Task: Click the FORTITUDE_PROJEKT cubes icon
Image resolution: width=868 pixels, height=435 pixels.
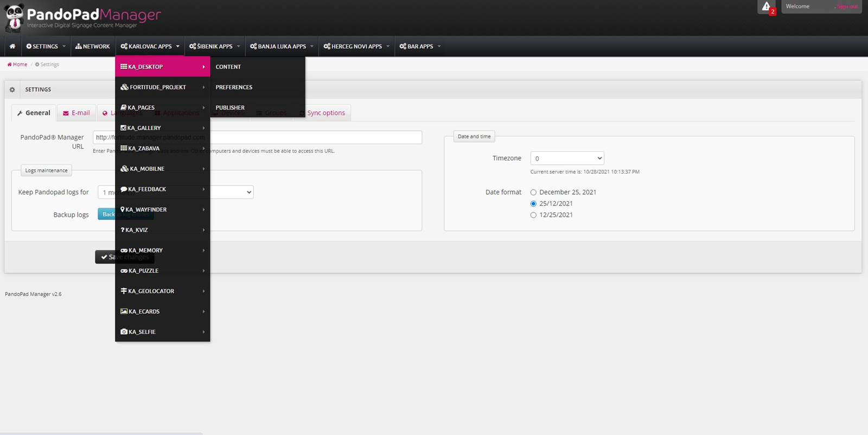Action: coord(124,87)
